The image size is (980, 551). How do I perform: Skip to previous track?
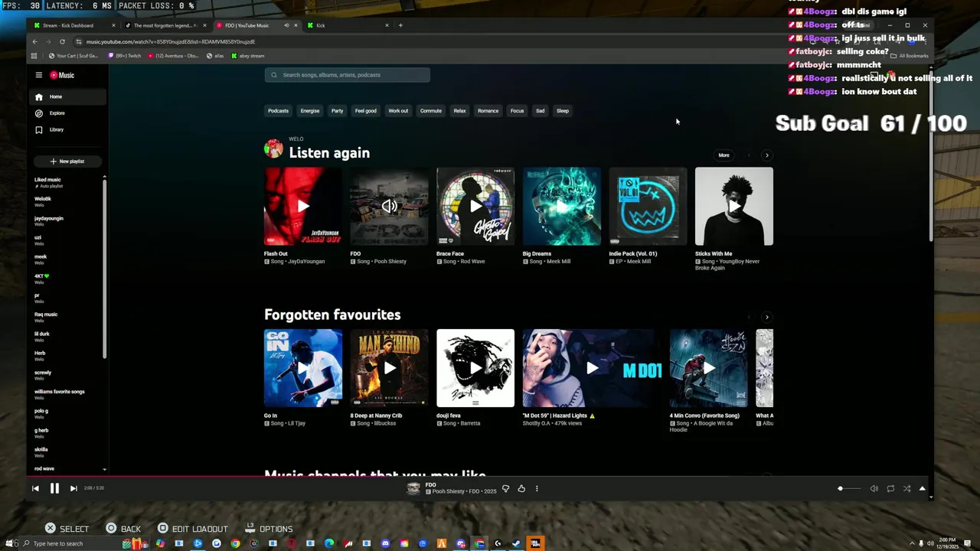pyautogui.click(x=35, y=488)
